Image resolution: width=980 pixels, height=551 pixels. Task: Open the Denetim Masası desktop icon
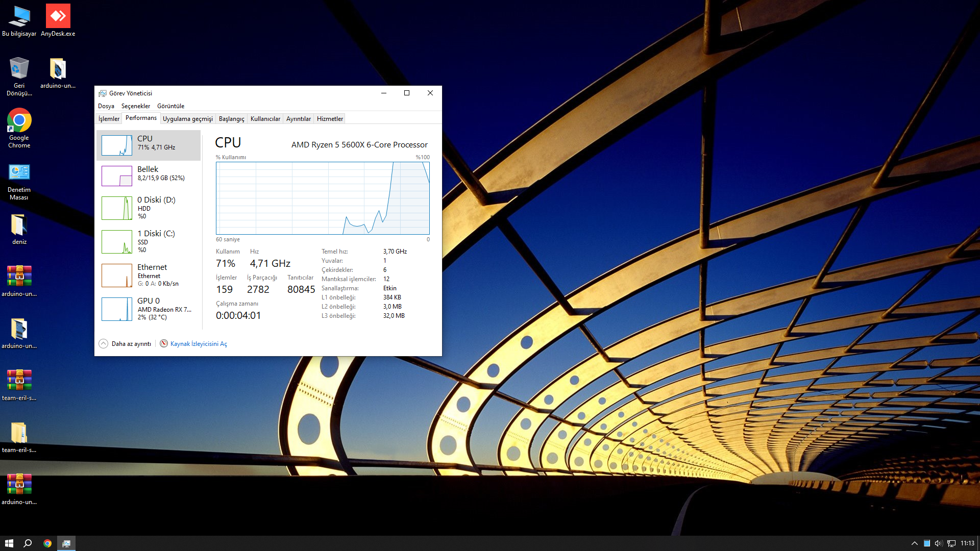[x=19, y=181]
